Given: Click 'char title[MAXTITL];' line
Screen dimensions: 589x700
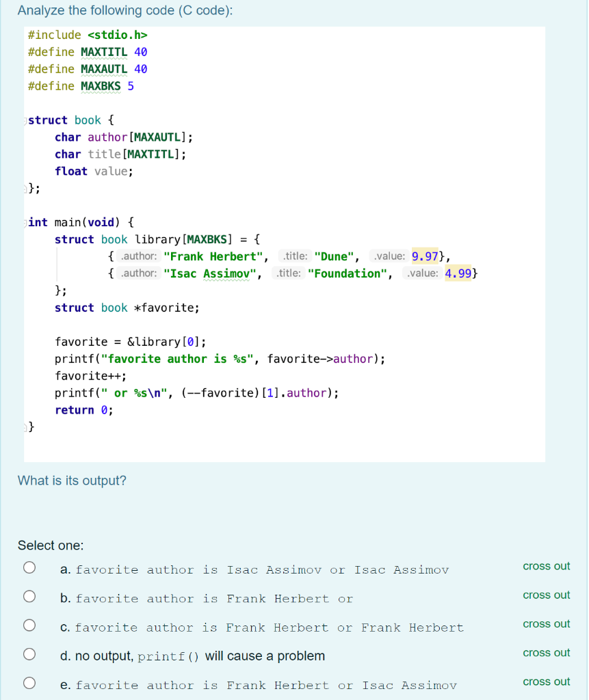Looking at the screenshot, I should (x=120, y=154).
